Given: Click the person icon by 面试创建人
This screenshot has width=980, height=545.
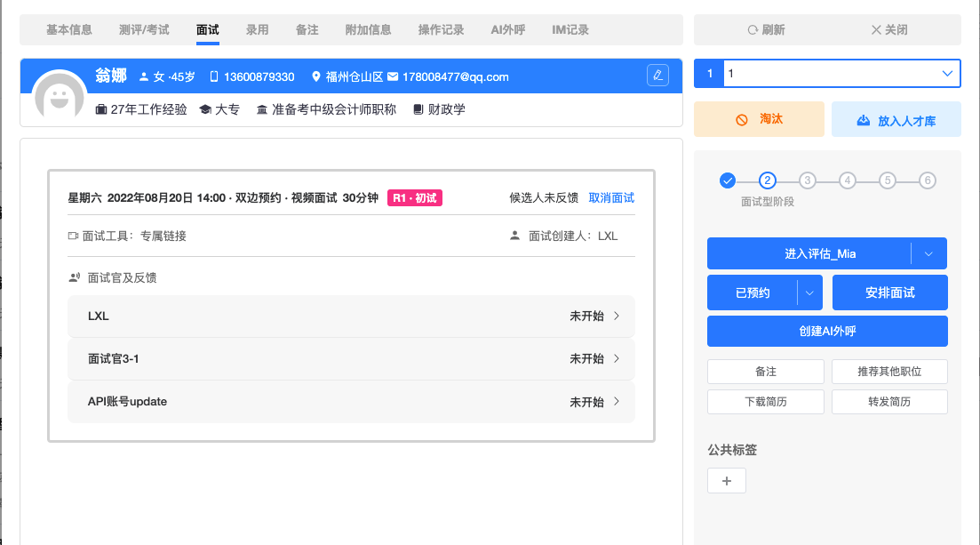Looking at the screenshot, I should click(514, 236).
